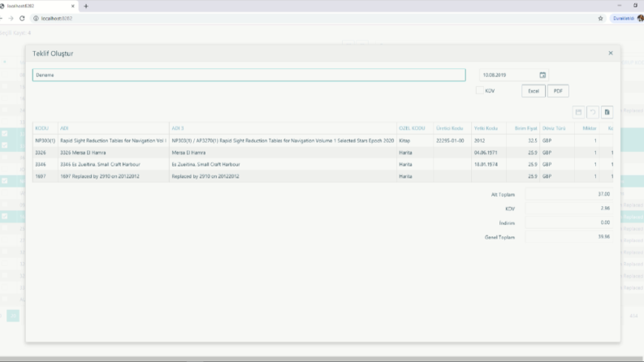644x362 pixels.
Task: Click the save (floppy disk) toolbar icon
Action: pos(579,112)
